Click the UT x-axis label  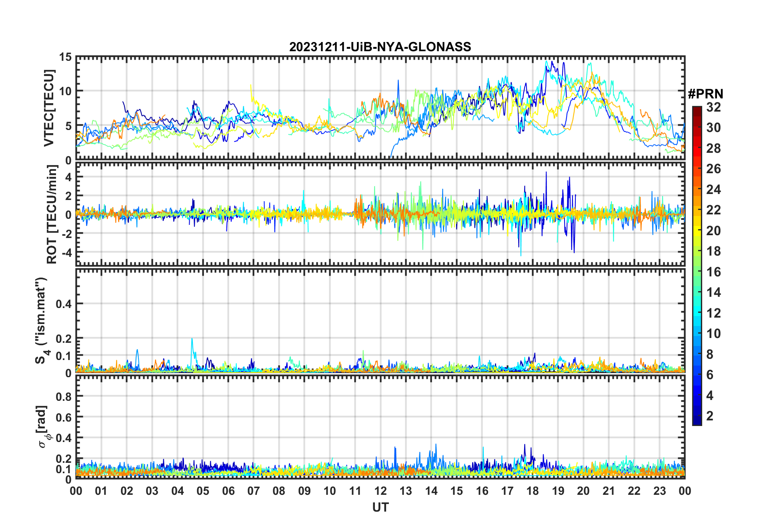[380, 508]
